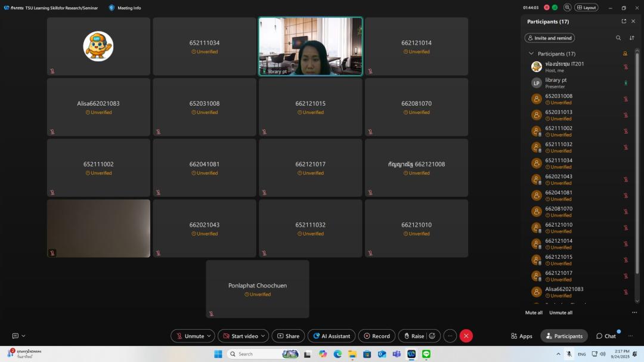Screen dimensions: 644x362
Task: Open the AI Assistant
Action: [x=332, y=336]
